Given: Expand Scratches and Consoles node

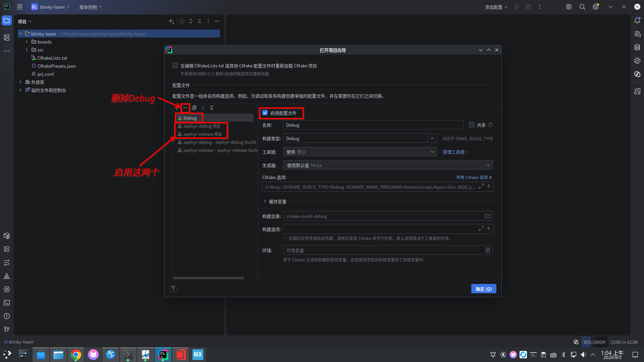Looking at the screenshot, I should point(20,90).
